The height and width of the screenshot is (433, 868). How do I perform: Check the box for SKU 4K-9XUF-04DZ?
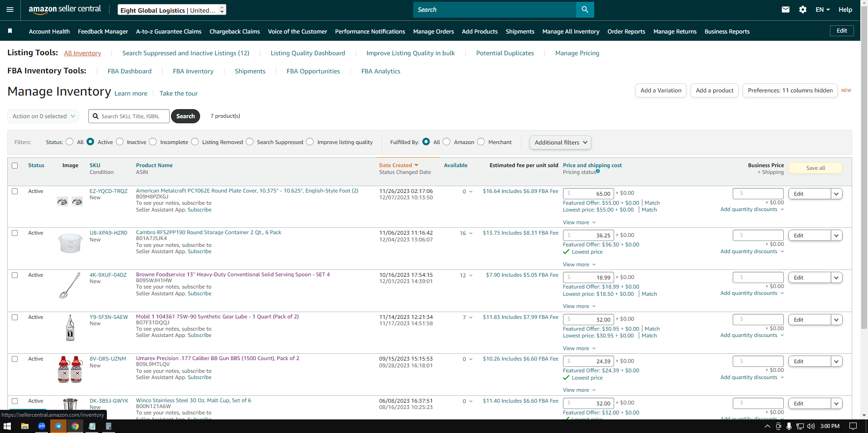pyautogui.click(x=15, y=275)
